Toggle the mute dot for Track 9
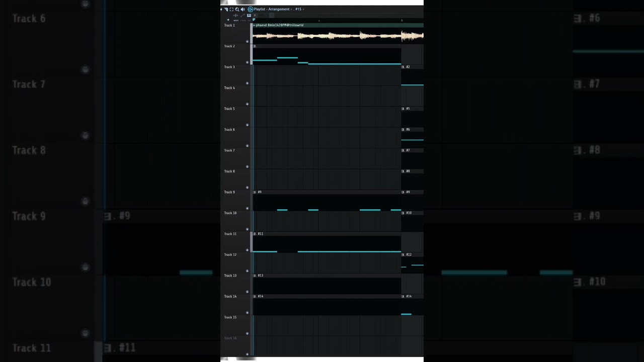This screenshot has width=644, height=362. (247, 208)
